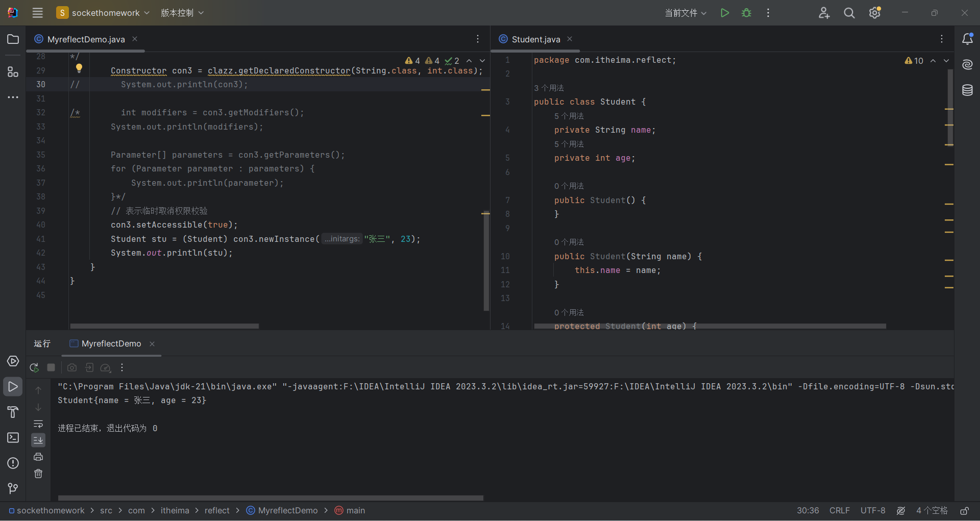
Task: Open IDE settings gear
Action: point(875,13)
